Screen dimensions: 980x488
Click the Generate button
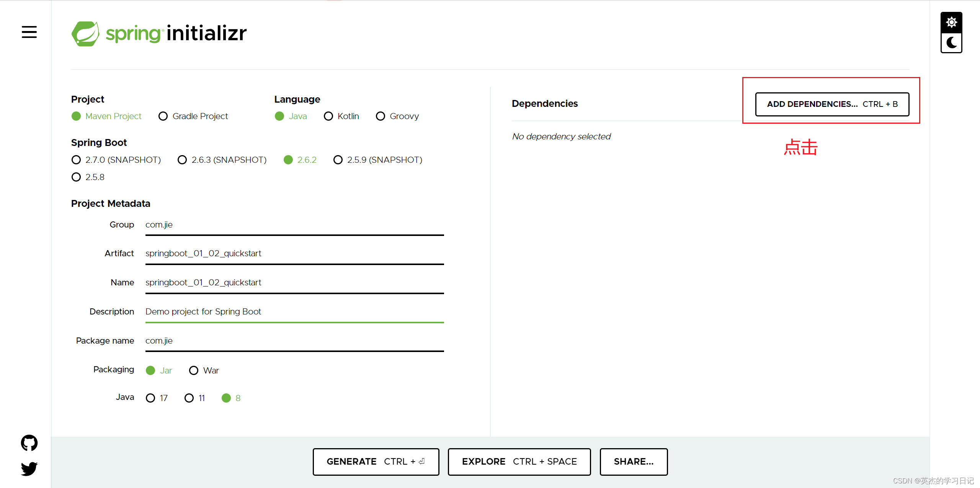pos(376,462)
